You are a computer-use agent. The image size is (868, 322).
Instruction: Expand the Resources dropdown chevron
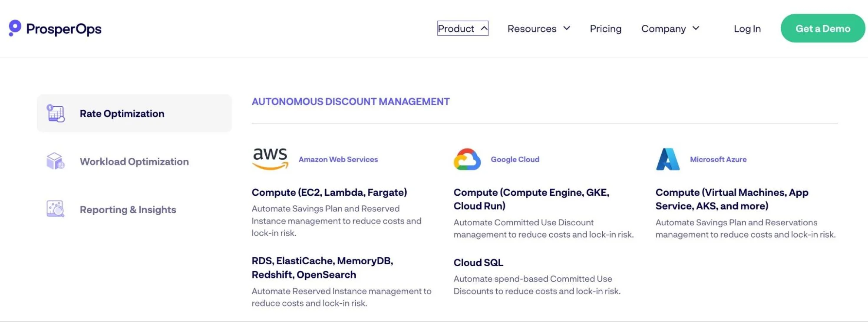[567, 28]
